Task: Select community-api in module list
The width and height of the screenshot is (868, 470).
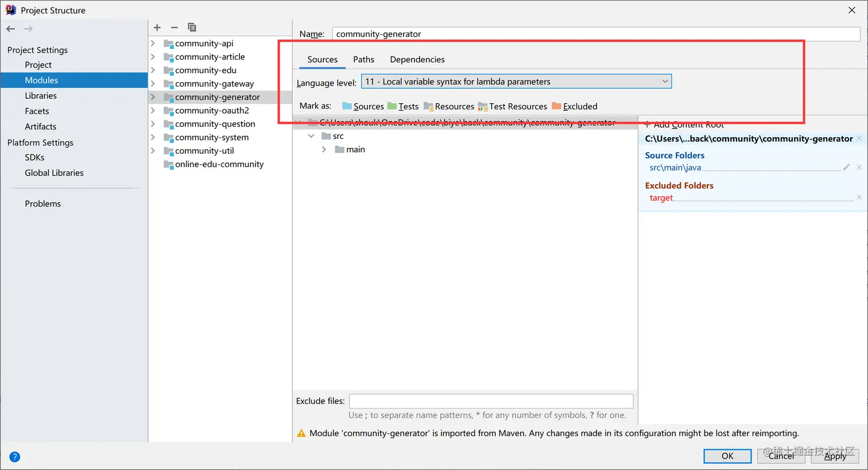Action: click(x=204, y=43)
